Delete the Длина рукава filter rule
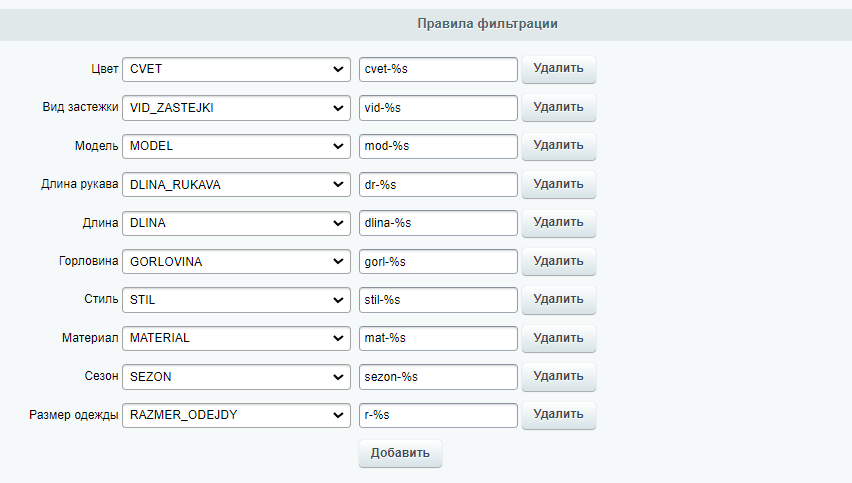This screenshot has height=483, width=852. [558, 185]
